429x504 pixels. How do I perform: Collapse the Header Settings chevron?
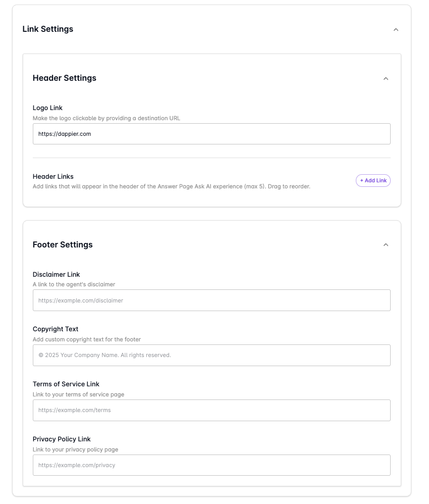(386, 78)
